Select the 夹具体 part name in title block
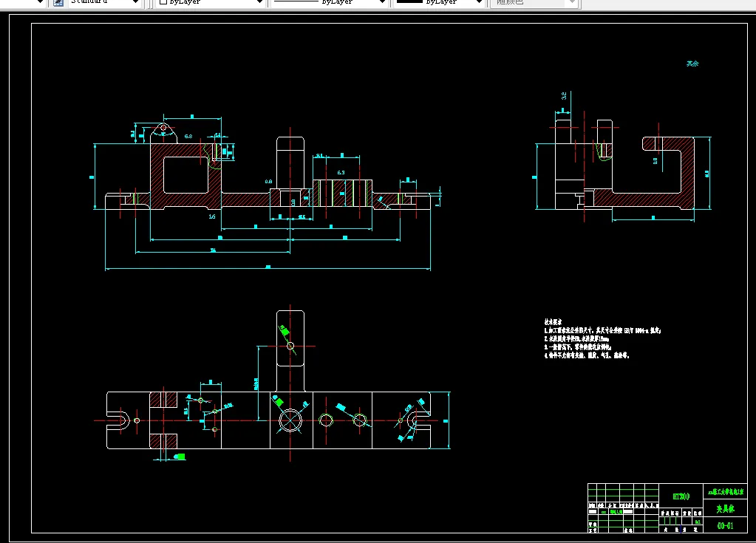Screen dimensions: 756x543 click(x=725, y=509)
